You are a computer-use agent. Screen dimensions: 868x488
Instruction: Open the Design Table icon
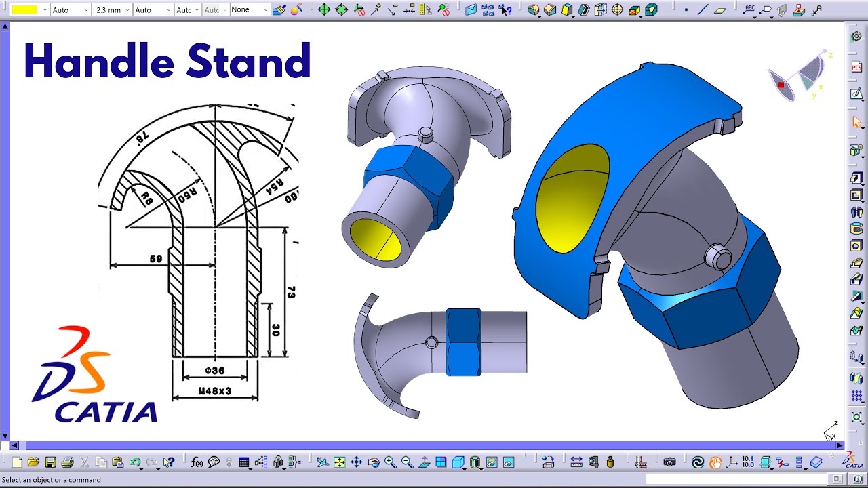click(244, 462)
